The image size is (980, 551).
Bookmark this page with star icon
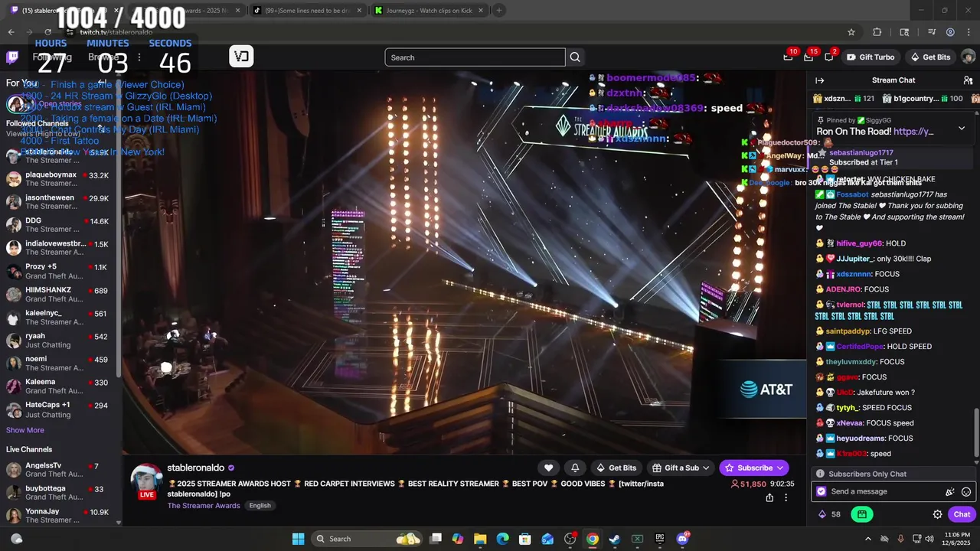click(851, 32)
